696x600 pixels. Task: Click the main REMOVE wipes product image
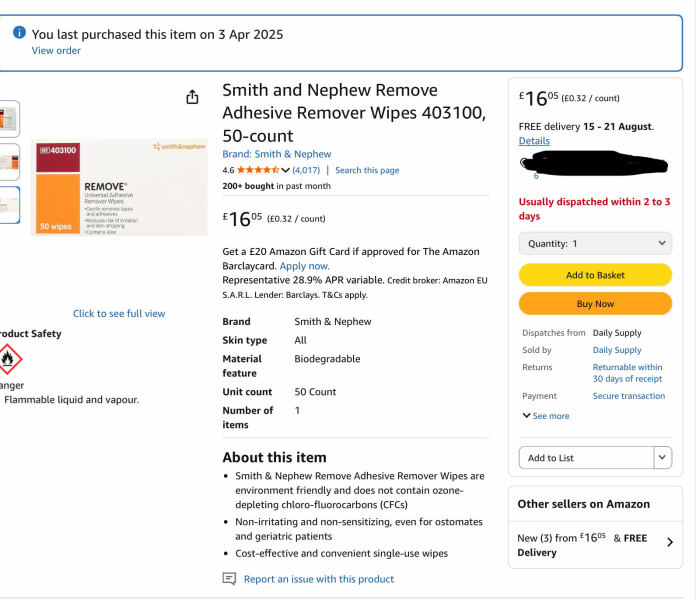tap(119, 187)
